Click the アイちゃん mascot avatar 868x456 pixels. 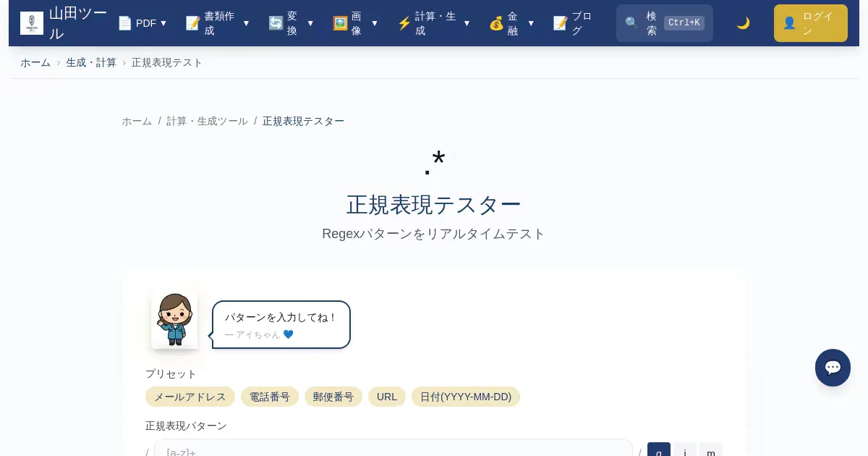pyautogui.click(x=174, y=321)
